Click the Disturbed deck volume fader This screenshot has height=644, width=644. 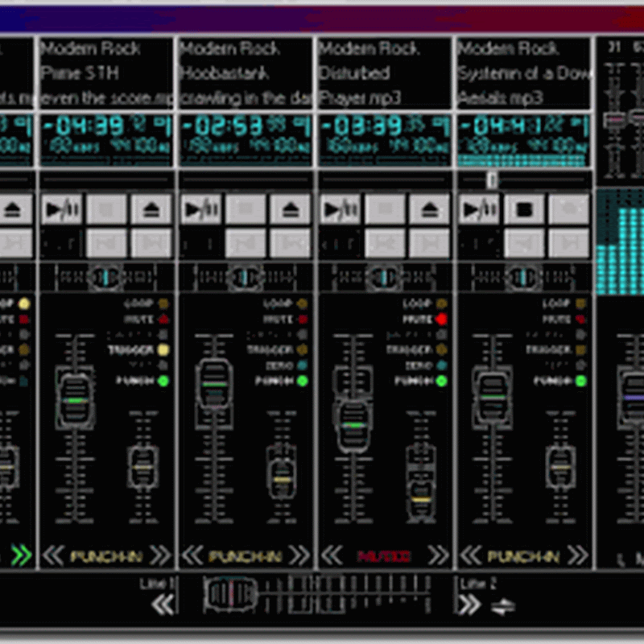pos(353,426)
